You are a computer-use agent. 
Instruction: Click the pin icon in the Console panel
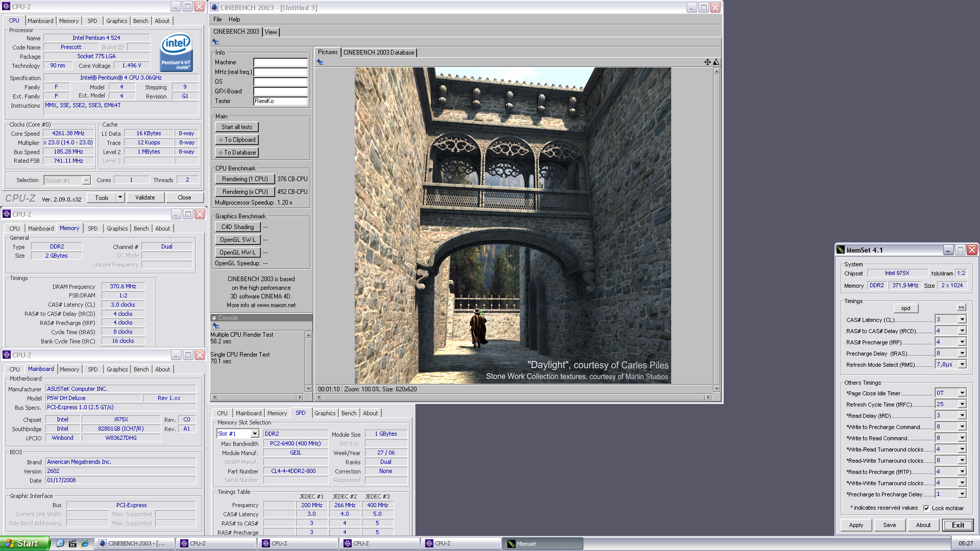click(215, 326)
